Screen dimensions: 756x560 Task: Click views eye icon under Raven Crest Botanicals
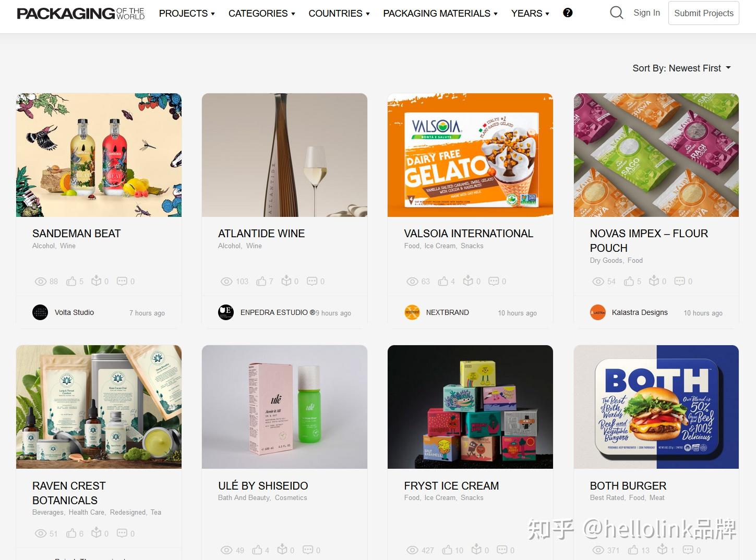tap(41, 533)
